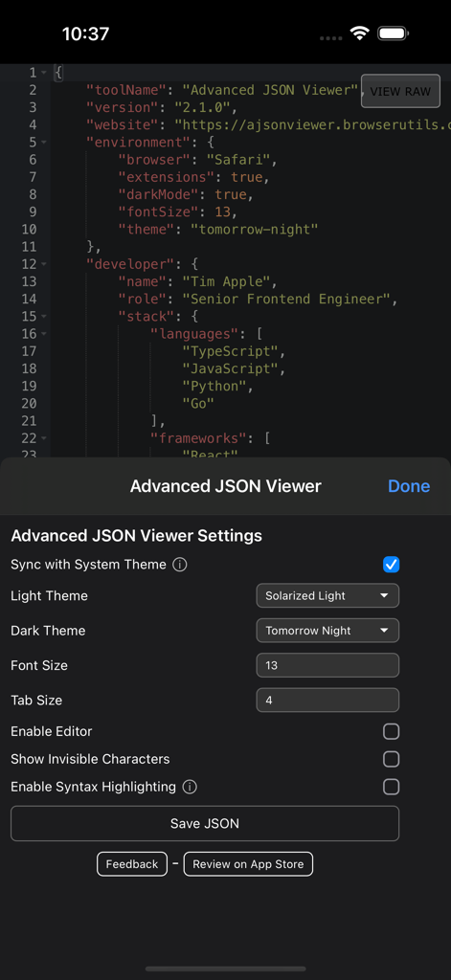
Task: Click Advanced JSON Viewer Settings heading
Action: click(x=136, y=536)
